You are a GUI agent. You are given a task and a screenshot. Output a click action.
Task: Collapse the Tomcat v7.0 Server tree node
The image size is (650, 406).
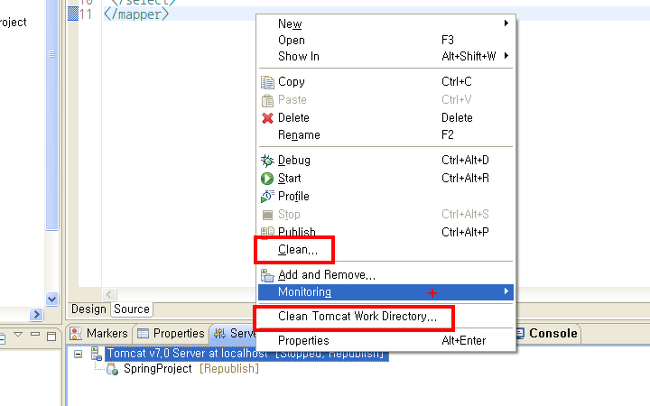coord(78,354)
